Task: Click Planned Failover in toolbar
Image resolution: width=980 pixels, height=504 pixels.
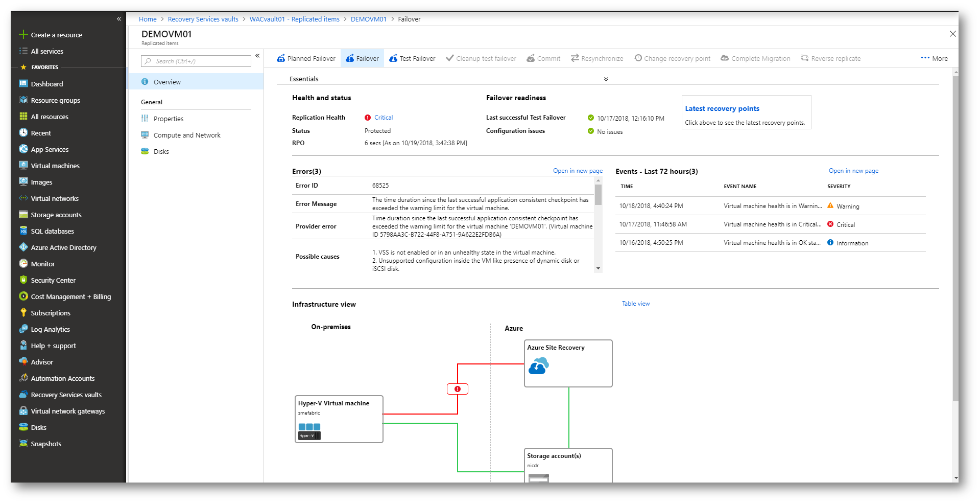Action: 306,58
